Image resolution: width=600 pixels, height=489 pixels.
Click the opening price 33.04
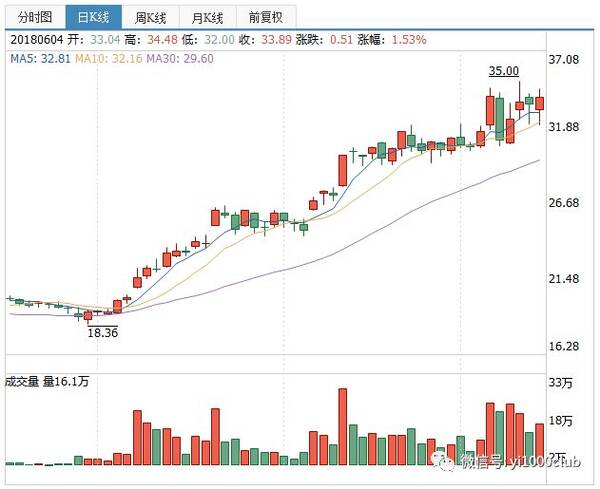(x=105, y=39)
